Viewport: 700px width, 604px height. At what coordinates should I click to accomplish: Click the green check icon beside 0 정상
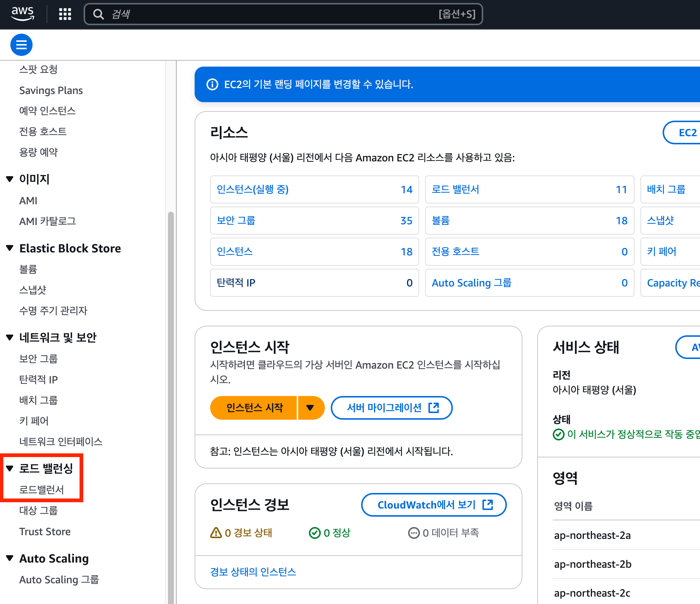tap(315, 533)
